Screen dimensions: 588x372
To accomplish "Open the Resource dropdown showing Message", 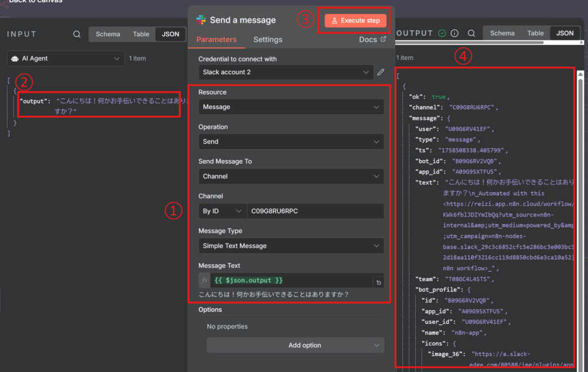I will [x=291, y=107].
